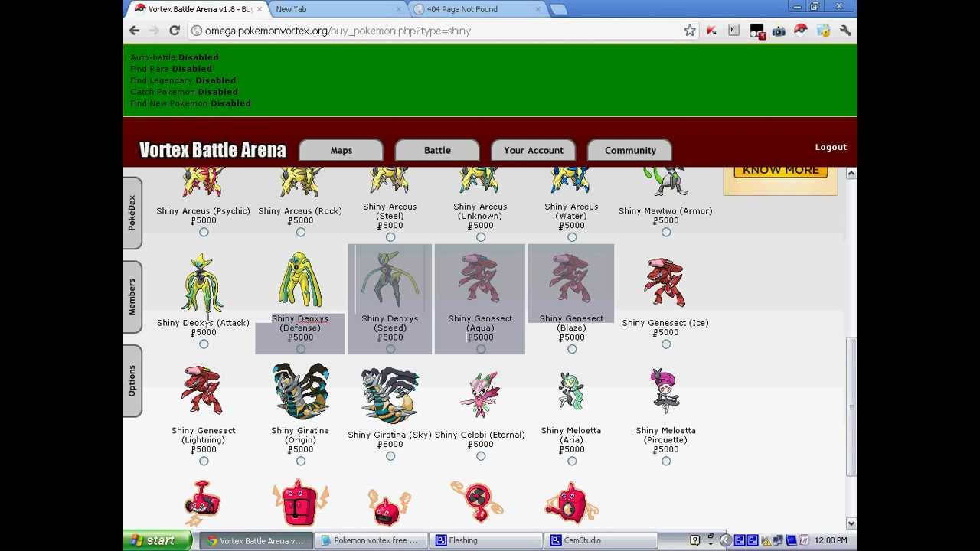Select Shiny Arceus (Unknown) radio button
The width and height of the screenshot is (980, 551).
click(x=481, y=237)
